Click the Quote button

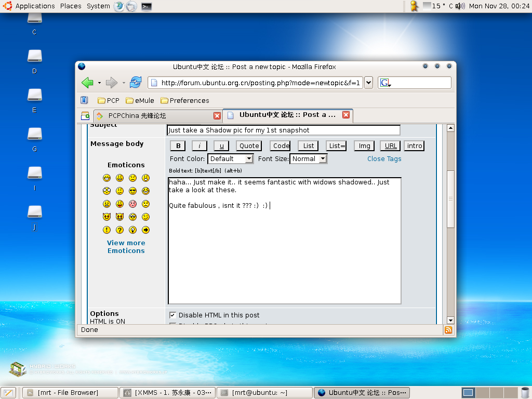point(249,146)
